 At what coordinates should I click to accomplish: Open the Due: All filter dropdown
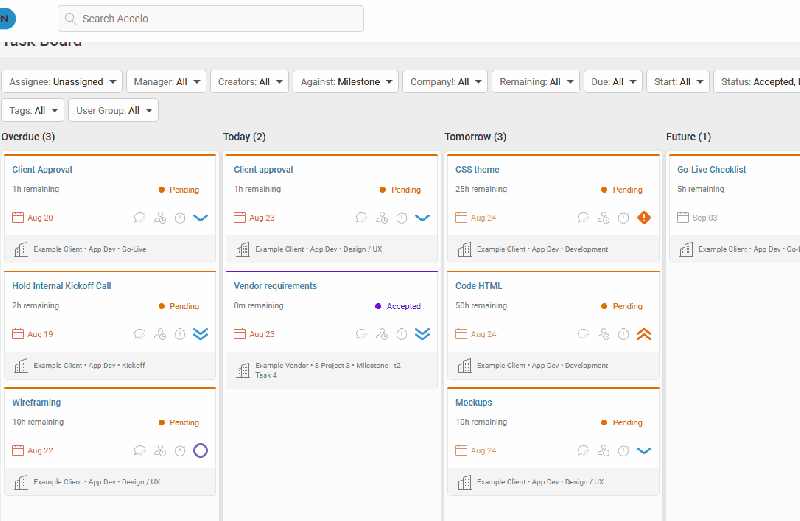pyautogui.click(x=613, y=82)
